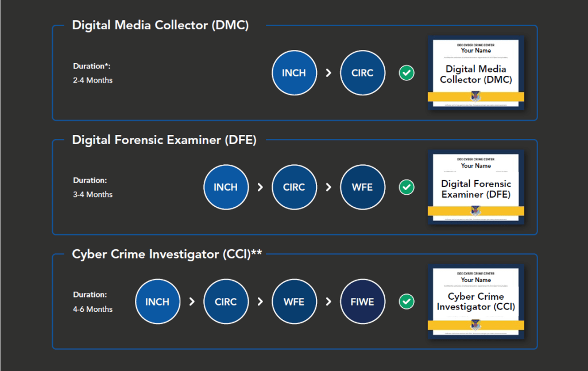Screen dimensions: 588x371
Task: Click green checkmark in DFE row
Action: tap(407, 187)
